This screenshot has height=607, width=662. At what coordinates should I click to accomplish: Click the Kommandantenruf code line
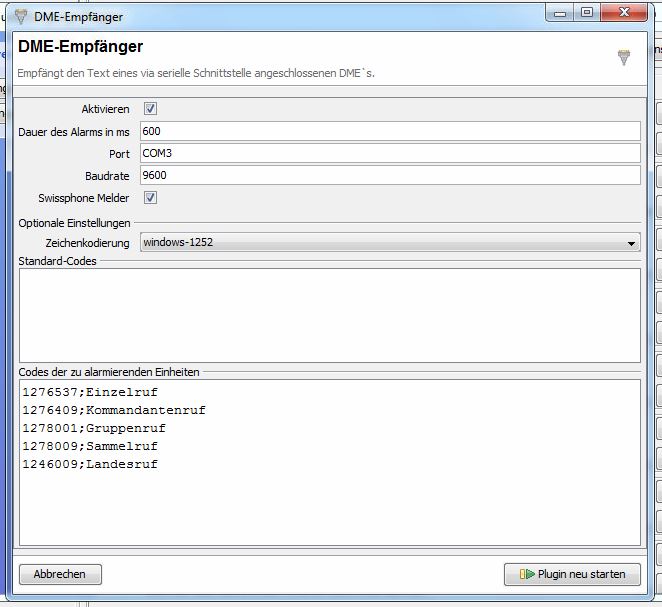[113, 410]
